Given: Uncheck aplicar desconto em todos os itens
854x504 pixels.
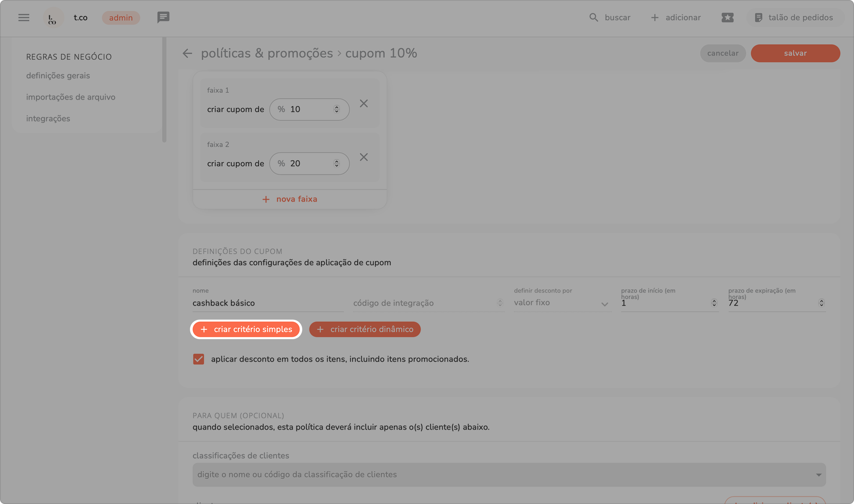Looking at the screenshot, I should [x=198, y=359].
